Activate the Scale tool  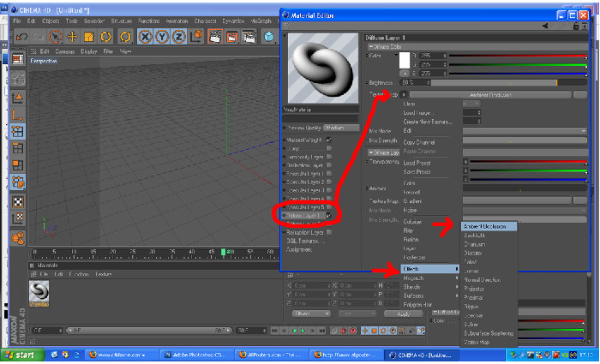(x=89, y=37)
